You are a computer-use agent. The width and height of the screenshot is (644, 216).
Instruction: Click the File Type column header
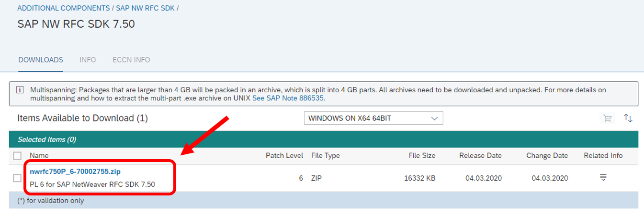tap(326, 155)
